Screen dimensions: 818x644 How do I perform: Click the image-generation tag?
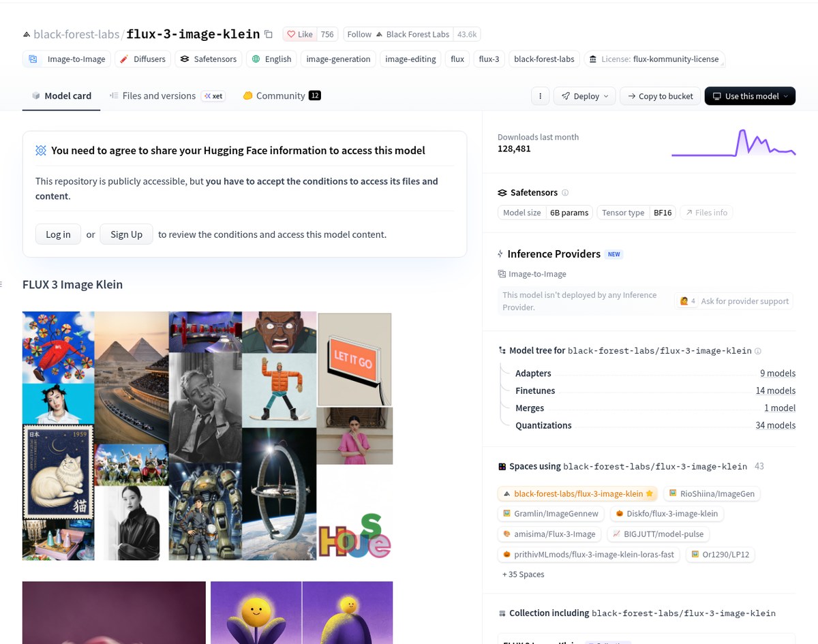(x=338, y=59)
